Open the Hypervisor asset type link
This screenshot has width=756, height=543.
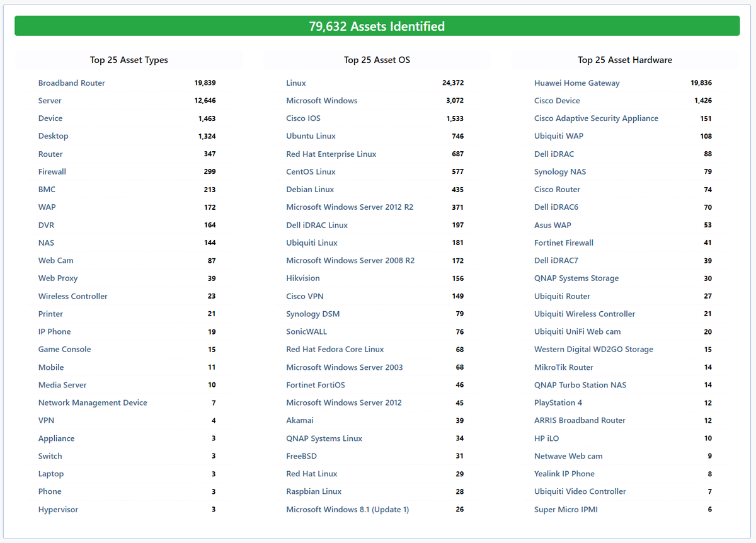pyautogui.click(x=58, y=510)
